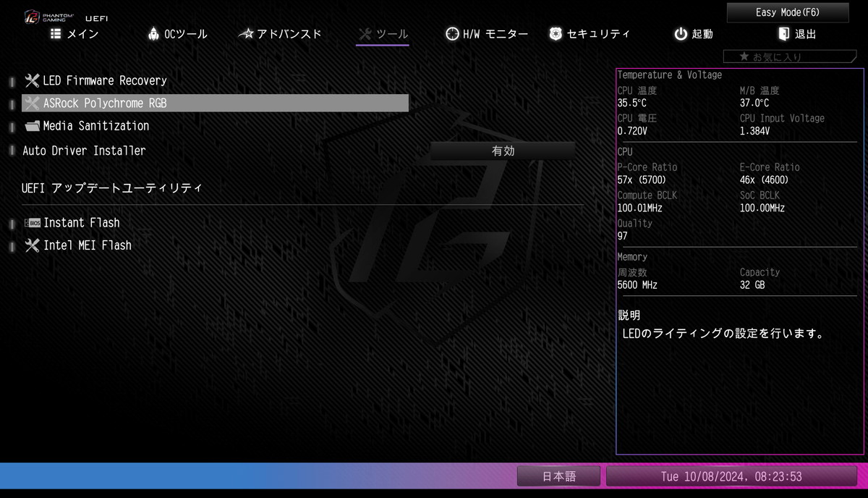Click the memory 周波数 value 5600 MHz

pyautogui.click(x=637, y=285)
